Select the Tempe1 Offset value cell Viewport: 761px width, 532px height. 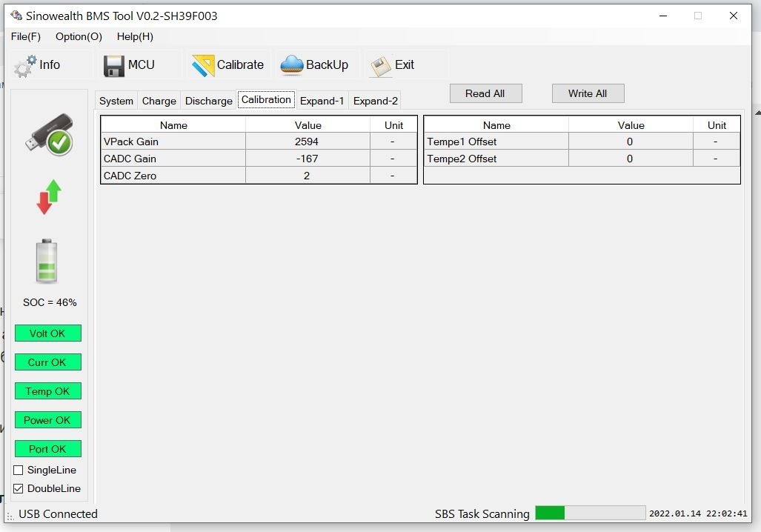631,142
